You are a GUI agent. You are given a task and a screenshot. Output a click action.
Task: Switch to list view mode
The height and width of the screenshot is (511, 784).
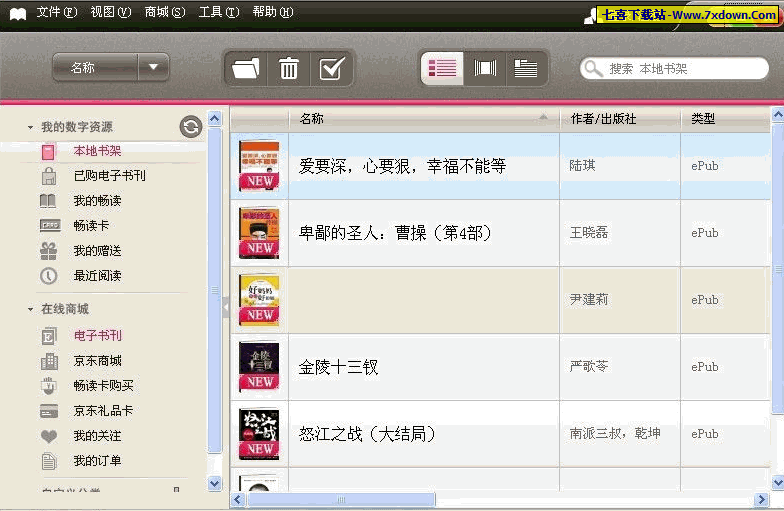tap(442, 68)
